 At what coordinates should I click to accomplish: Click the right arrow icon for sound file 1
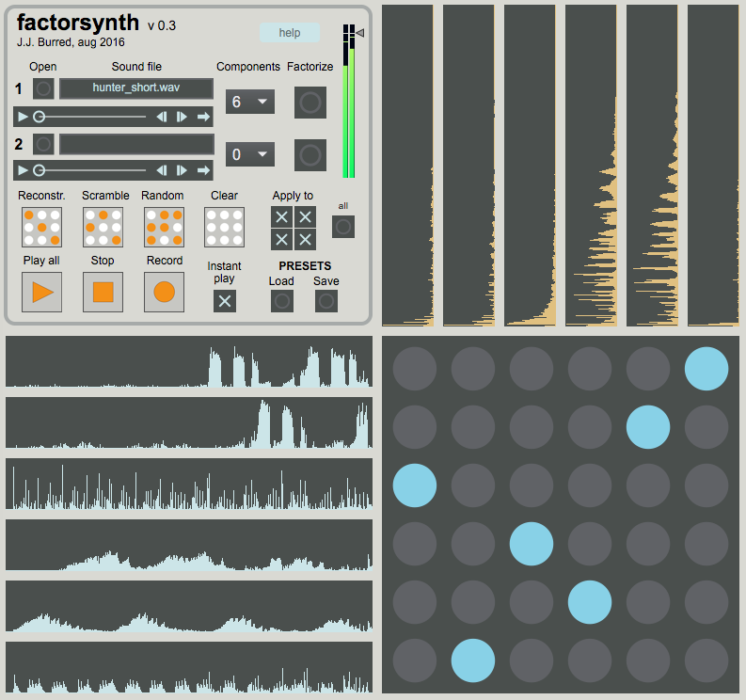point(203,117)
